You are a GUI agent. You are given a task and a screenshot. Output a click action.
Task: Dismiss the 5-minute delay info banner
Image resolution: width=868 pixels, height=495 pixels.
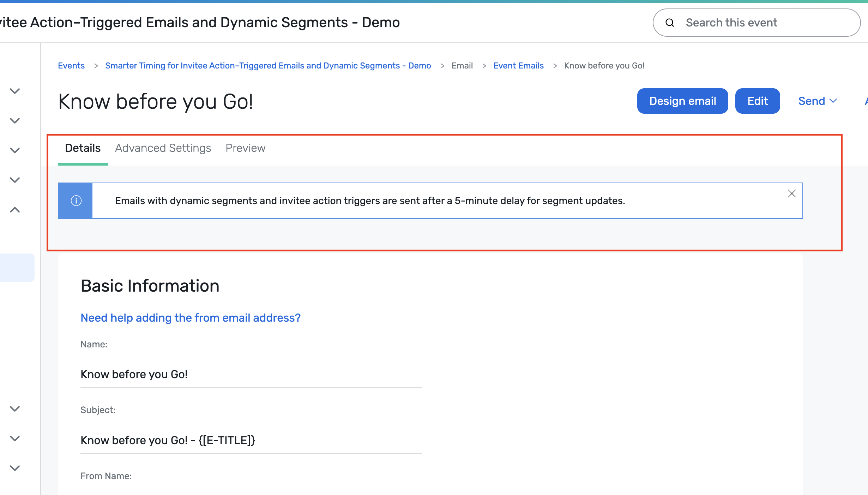[x=791, y=193]
